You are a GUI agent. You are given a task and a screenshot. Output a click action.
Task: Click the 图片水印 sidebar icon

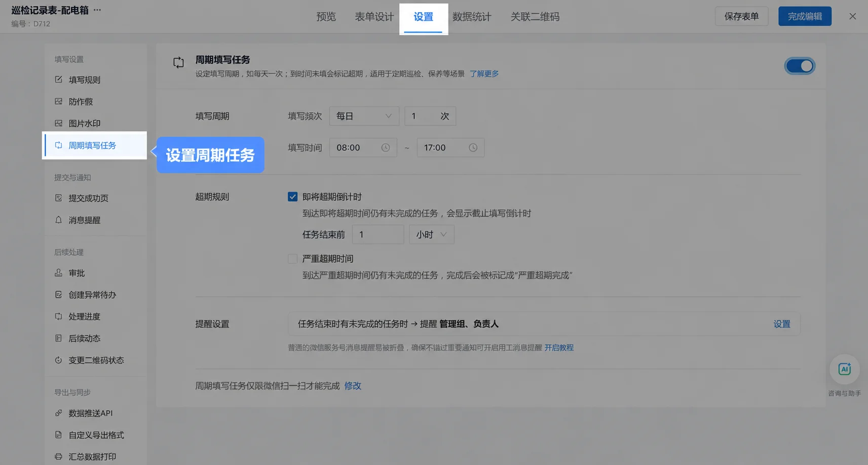[58, 123]
